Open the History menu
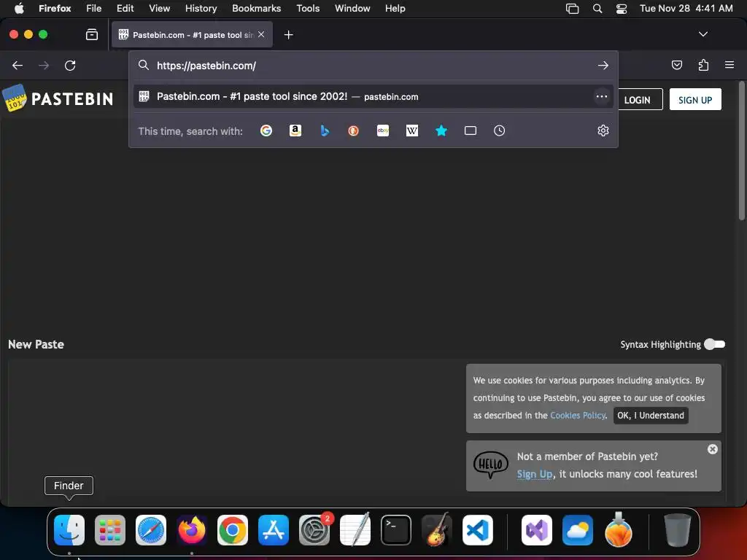Image resolution: width=747 pixels, height=560 pixels. pyautogui.click(x=201, y=8)
